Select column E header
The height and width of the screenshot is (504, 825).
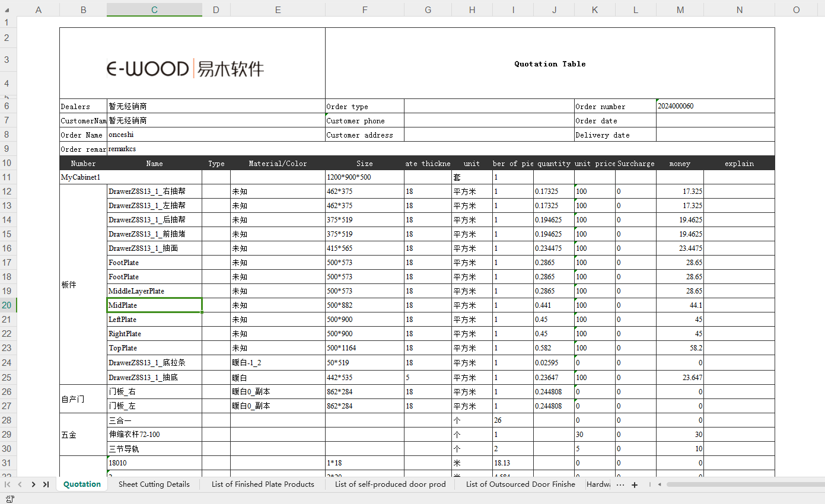(278, 9)
